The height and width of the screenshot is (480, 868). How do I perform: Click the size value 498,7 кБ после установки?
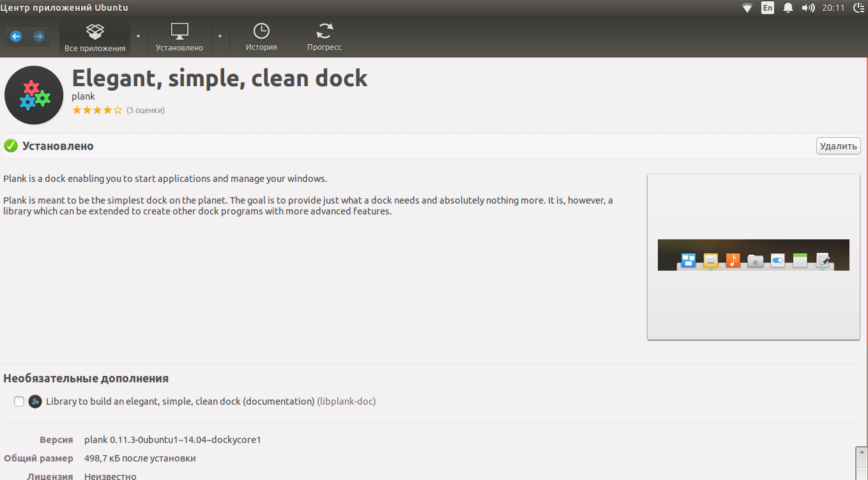(x=140, y=458)
